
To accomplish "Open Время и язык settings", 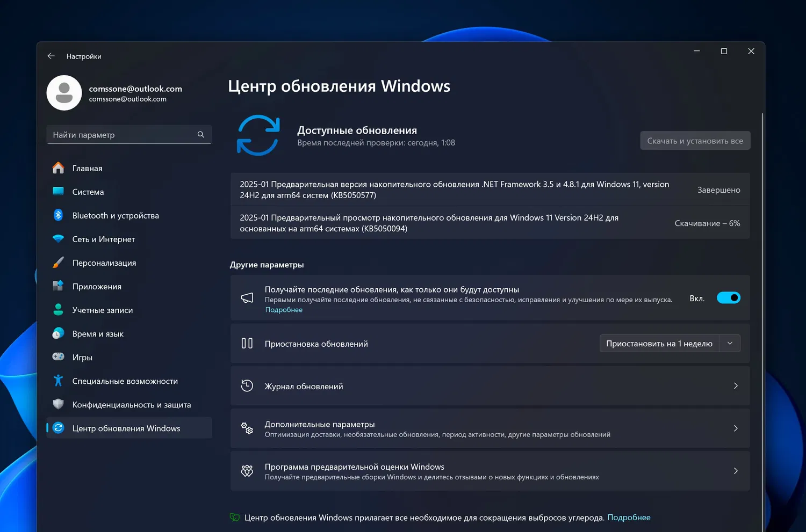I will (129, 333).
